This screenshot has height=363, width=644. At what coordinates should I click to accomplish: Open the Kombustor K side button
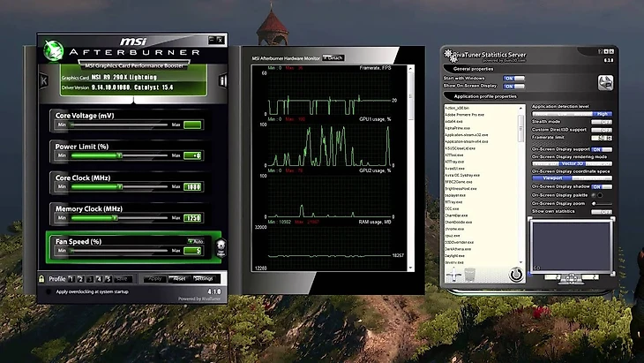[x=43, y=81]
